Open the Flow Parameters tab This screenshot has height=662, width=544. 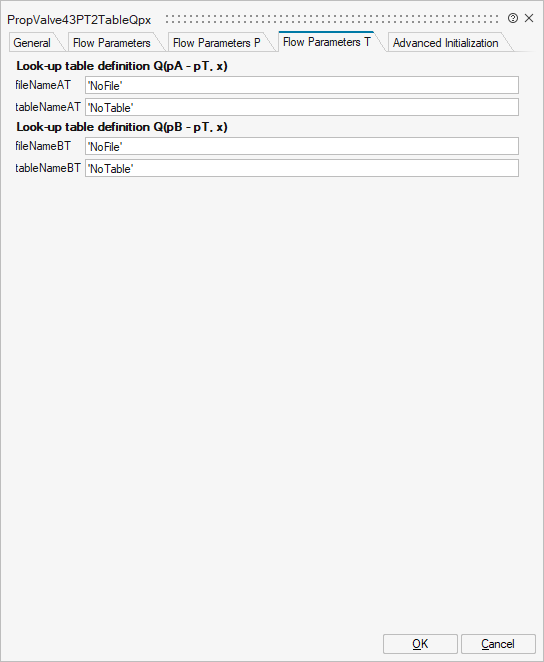pos(112,43)
